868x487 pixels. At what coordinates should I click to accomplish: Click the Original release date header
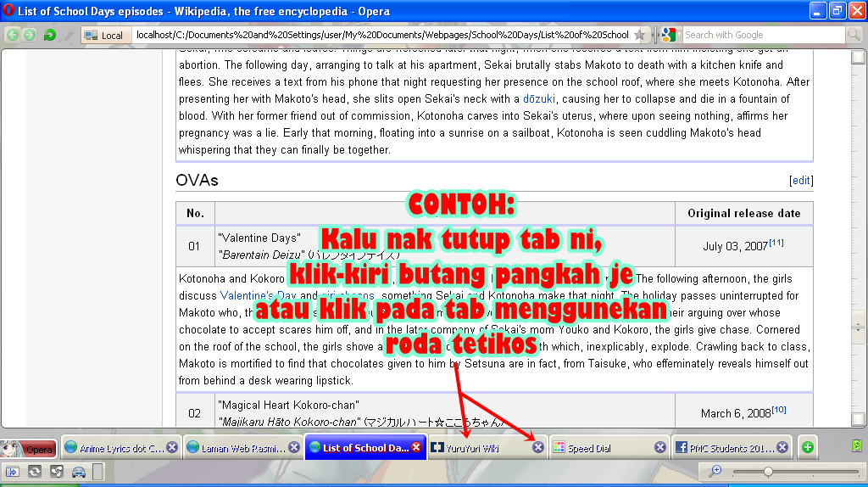[x=744, y=213]
